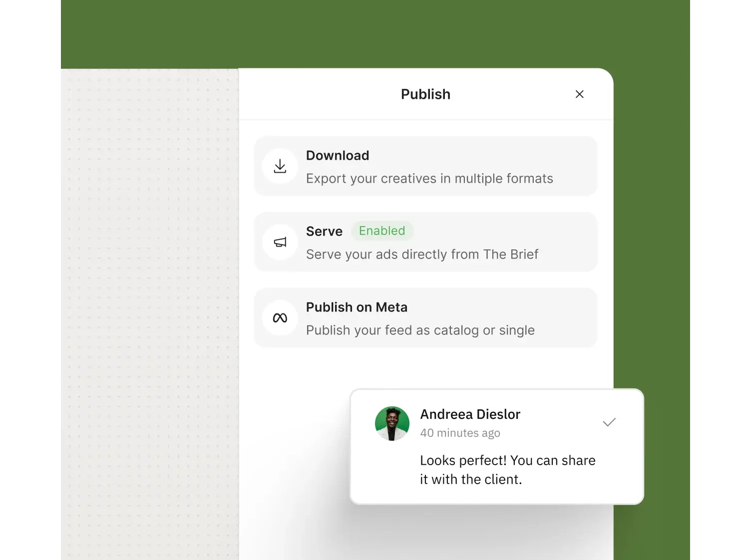
Task: Click the comment text 'Looks perfect!'
Action: pos(463,460)
